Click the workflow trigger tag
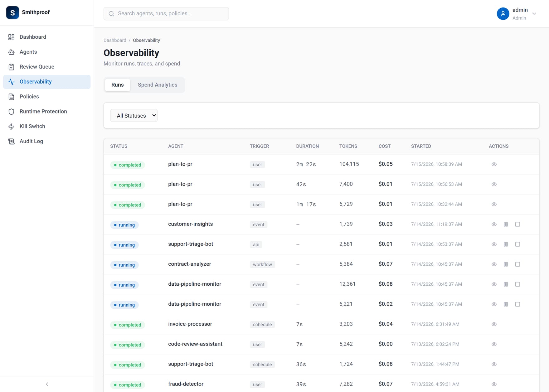The height and width of the screenshot is (392, 549). pyautogui.click(x=262, y=264)
